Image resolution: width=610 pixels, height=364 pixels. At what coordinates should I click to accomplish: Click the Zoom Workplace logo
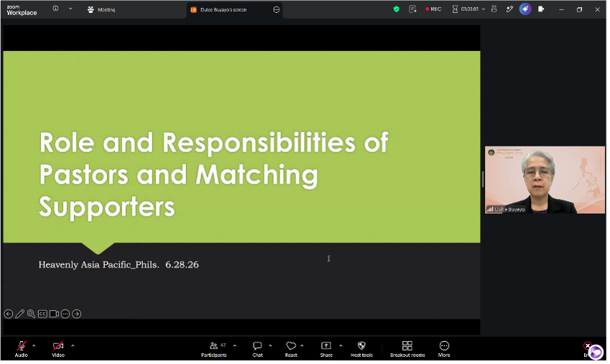(x=22, y=10)
